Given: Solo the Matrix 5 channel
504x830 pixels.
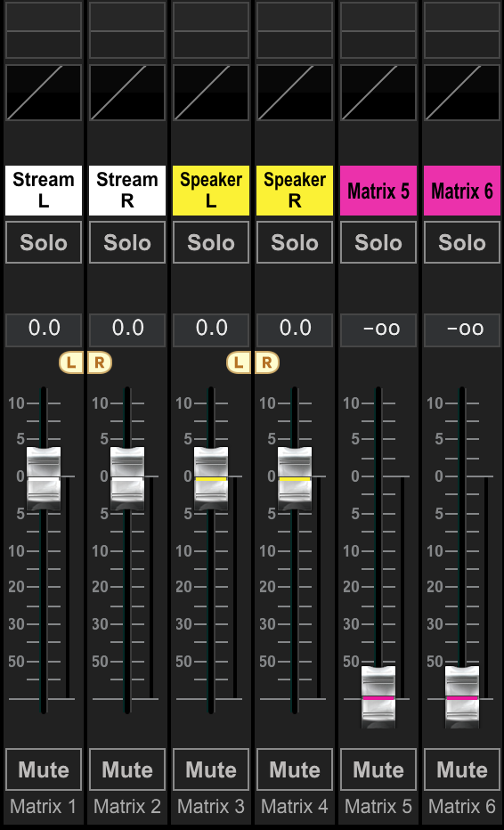Looking at the screenshot, I should click(x=378, y=242).
